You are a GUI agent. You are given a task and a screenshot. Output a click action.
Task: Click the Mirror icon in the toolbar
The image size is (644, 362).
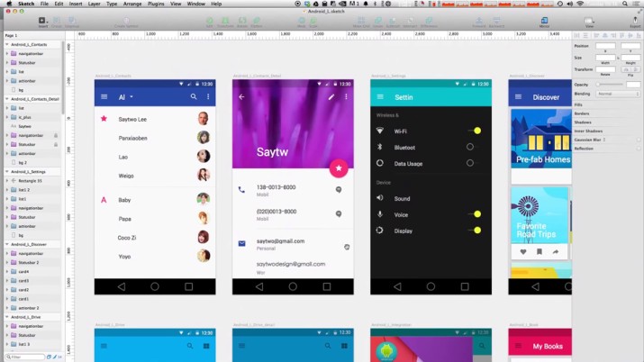(x=544, y=21)
